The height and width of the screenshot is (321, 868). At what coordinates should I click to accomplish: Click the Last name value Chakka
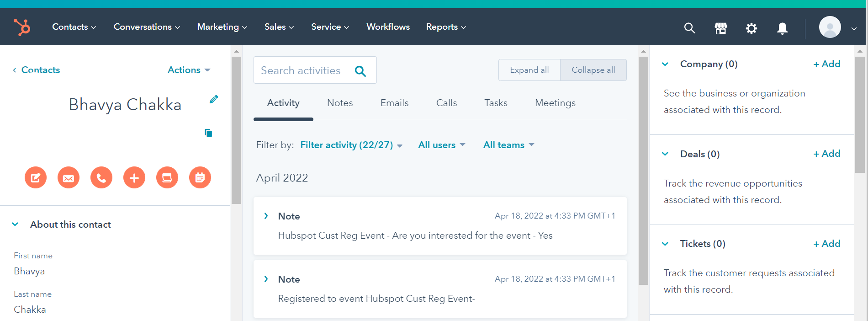tap(30, 310)
